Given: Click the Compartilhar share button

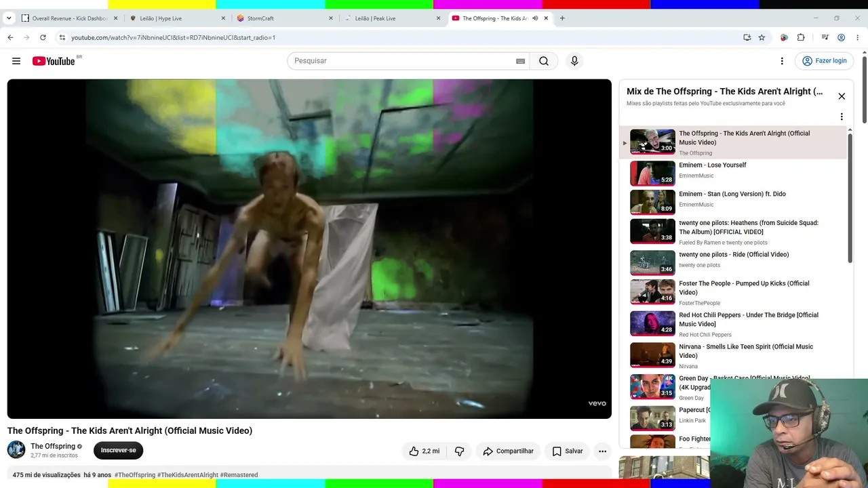Looking at the screenshot, I should point(509,451).
